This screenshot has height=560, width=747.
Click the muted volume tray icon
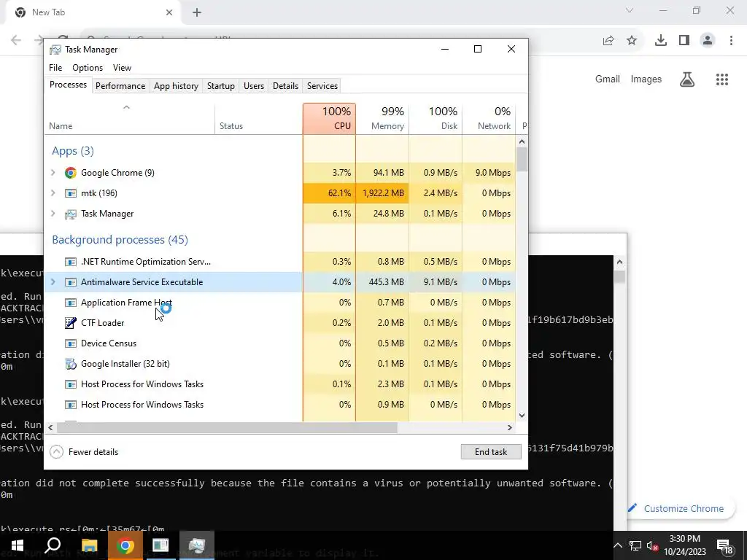tap(653, 545)
